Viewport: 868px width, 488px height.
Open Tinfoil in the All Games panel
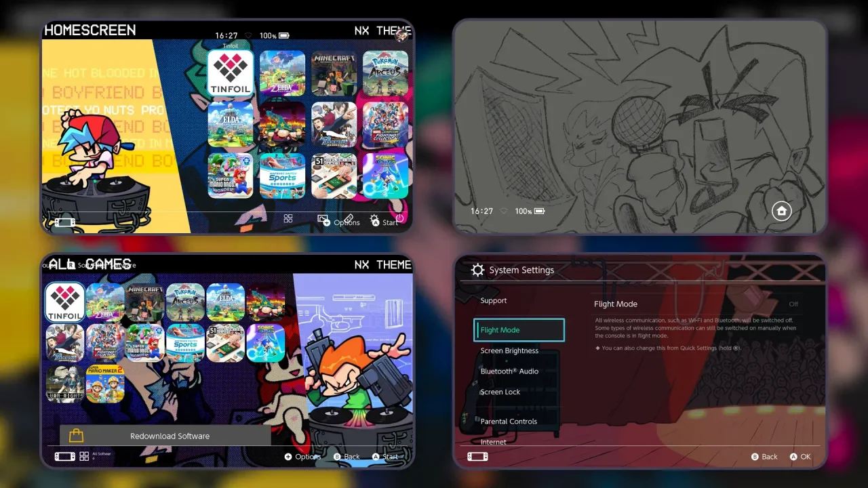(65, 302)
